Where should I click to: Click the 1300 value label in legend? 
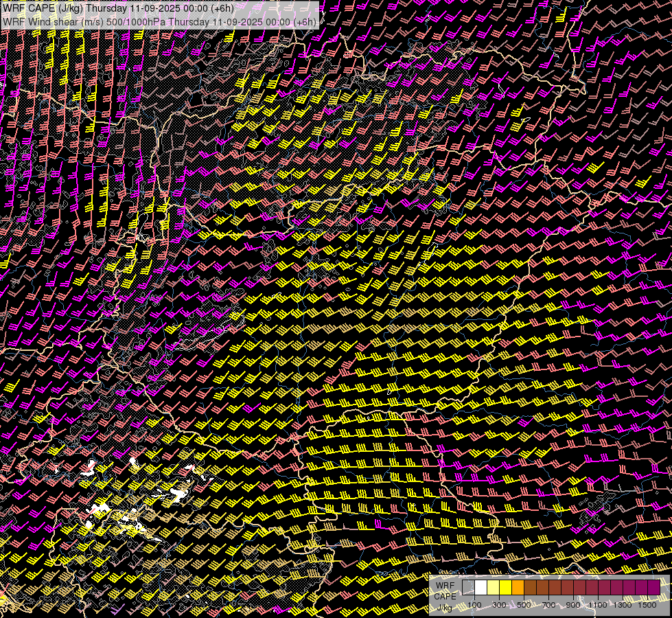pyautogui.click(x=622, y=605)
